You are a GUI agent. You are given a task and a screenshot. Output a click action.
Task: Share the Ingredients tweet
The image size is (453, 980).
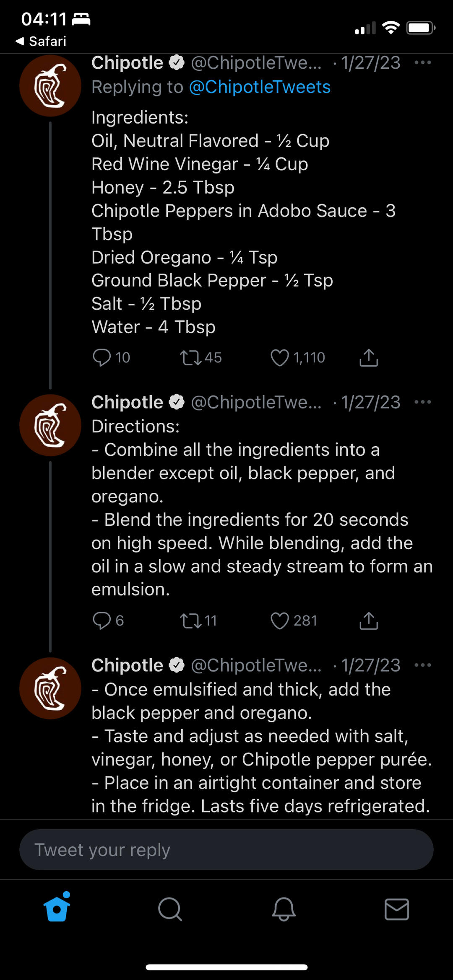click(x=369, y=358)
